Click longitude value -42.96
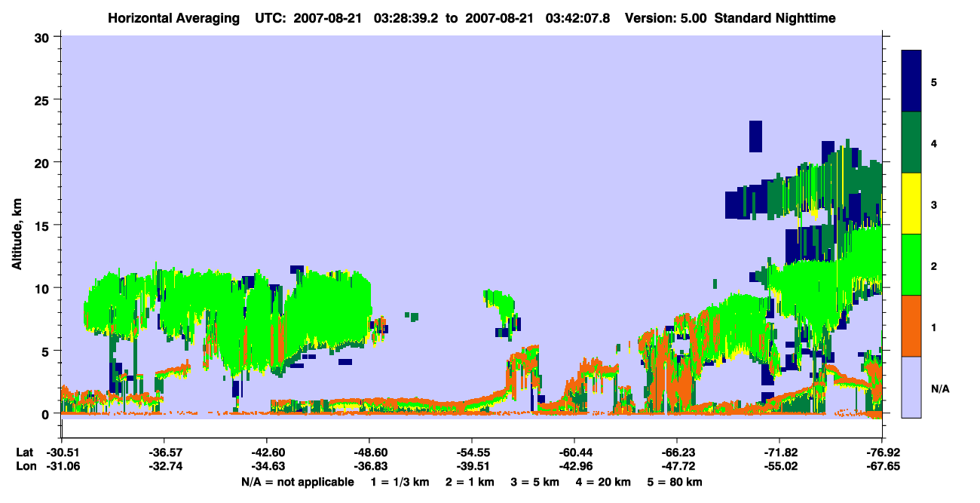 574,467
